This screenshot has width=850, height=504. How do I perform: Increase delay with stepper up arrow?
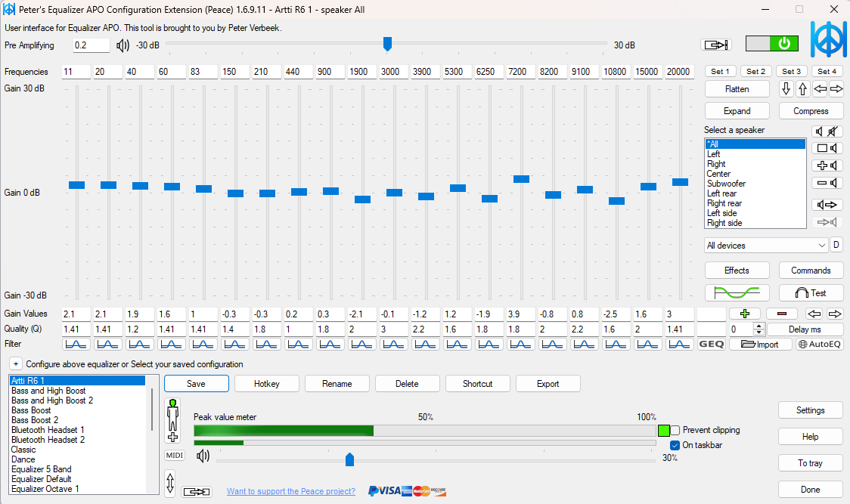click(759, 326)
